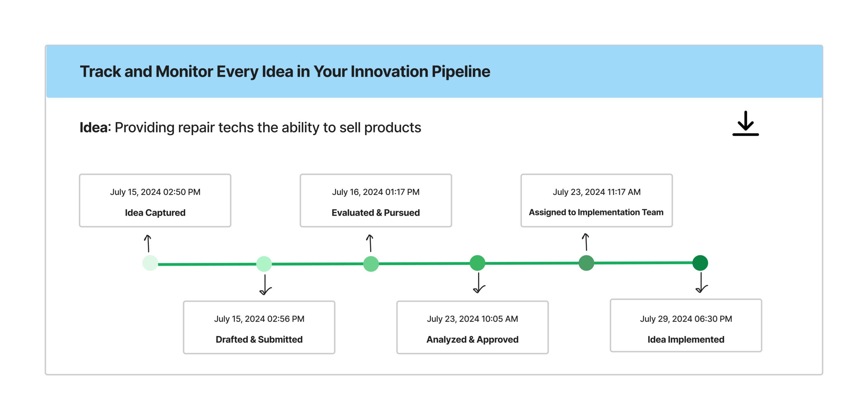Open the Idea Implemented card

click(x=686, y=325)
